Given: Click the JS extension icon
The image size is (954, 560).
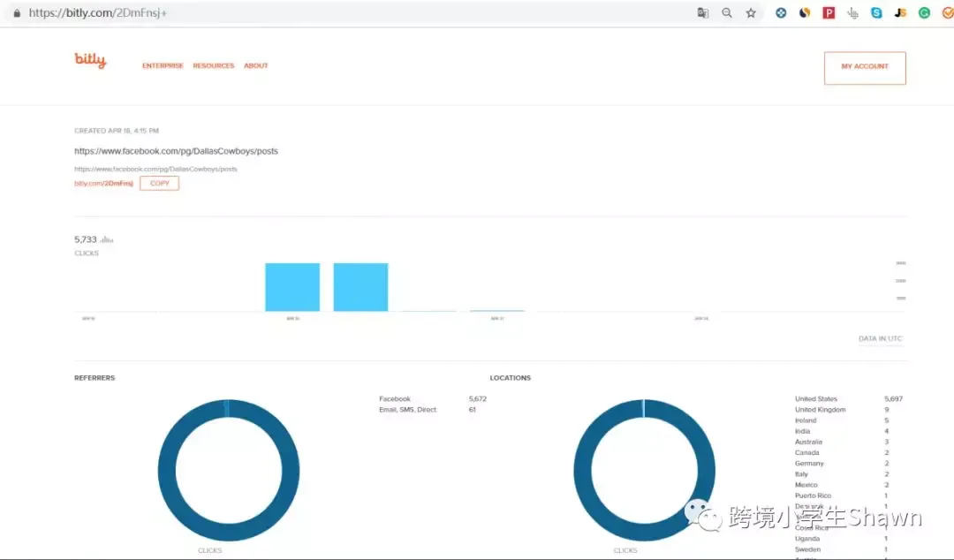Looking at the screenshot, I should (900, 12).
